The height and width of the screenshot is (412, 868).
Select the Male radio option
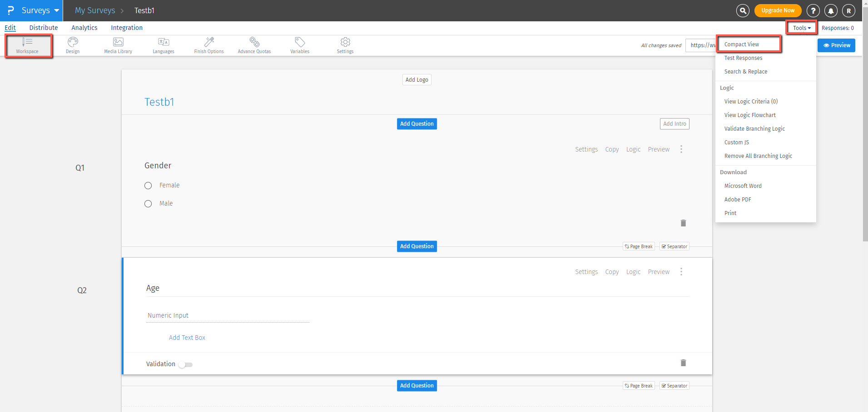pyautogui.click(x=148, y=203)
